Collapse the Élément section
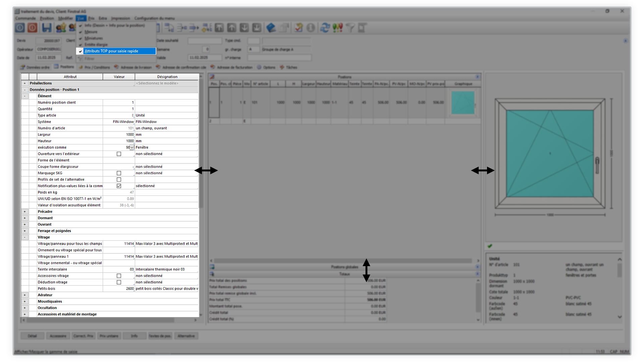This screenshot has width=644, height=362. (24, 96)
